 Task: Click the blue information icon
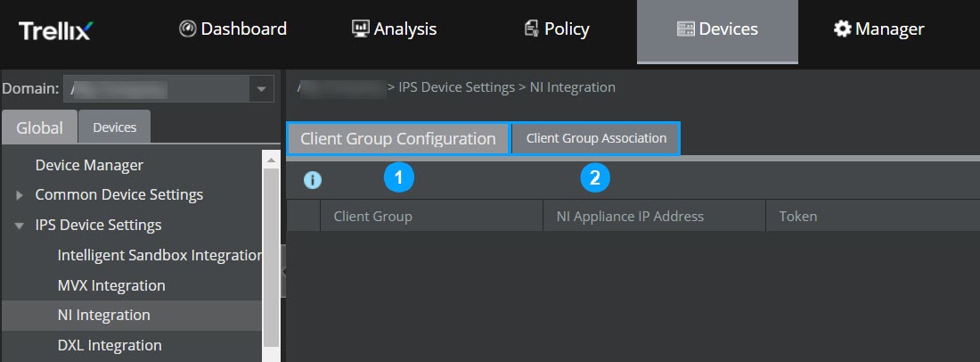[x=313, y=180]
